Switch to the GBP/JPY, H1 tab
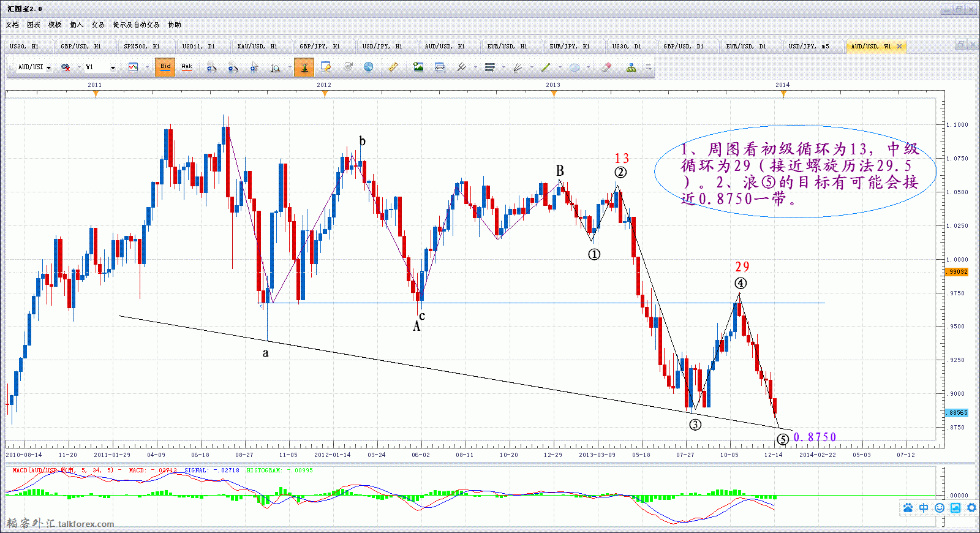980x533 pixels. 325,47
